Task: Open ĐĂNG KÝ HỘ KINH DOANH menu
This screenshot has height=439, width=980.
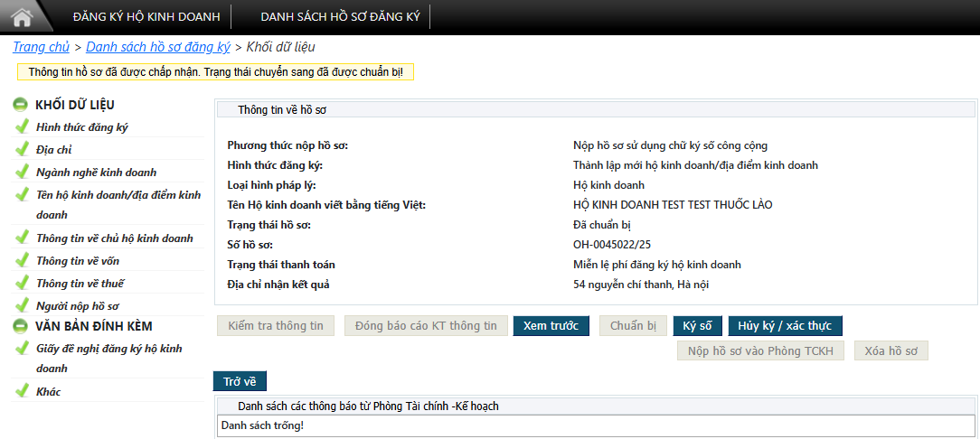Action: tap(145, 16)
